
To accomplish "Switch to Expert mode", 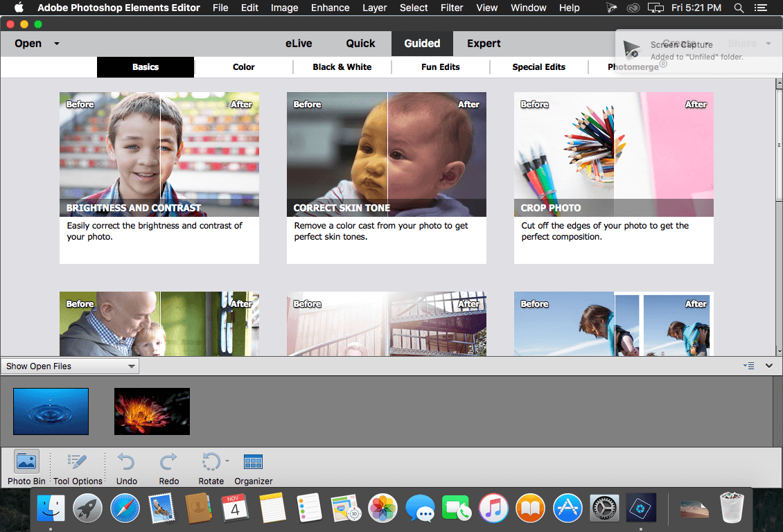I will 484,44.
